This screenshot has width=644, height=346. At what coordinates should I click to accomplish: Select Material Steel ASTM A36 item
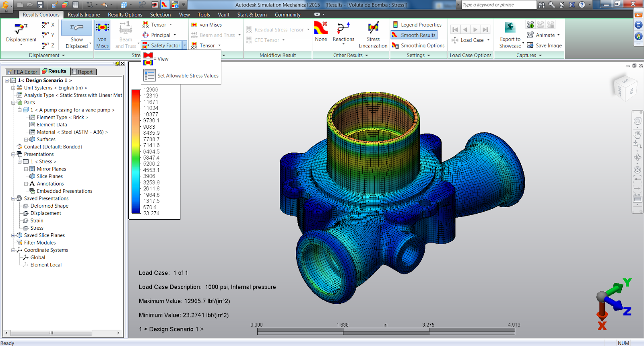click(72, 132)
